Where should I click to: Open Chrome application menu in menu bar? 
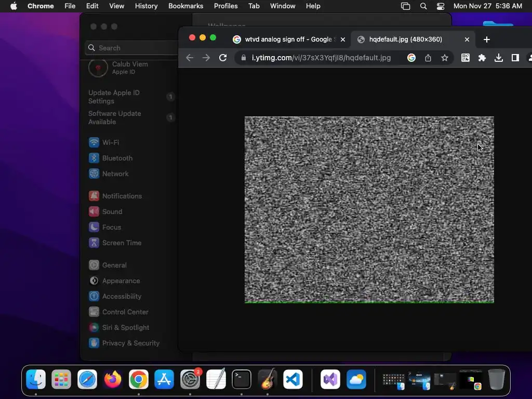[x=41, y=6]
